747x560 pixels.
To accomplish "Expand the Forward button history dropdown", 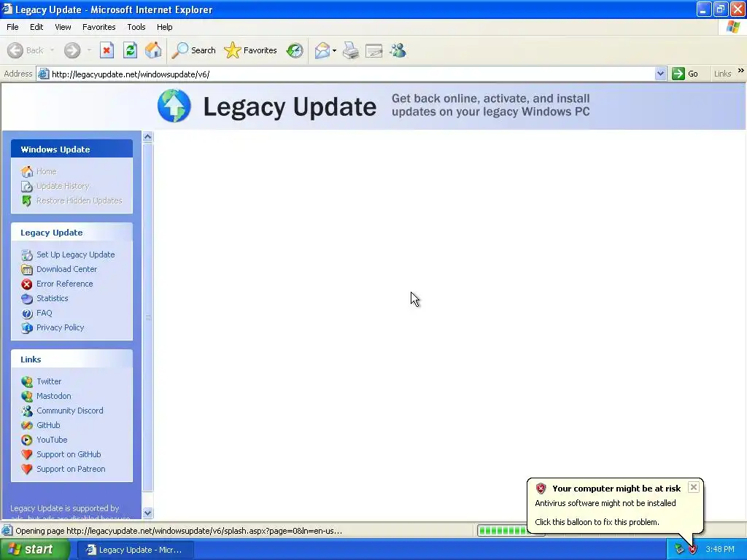I will [89, 50].
